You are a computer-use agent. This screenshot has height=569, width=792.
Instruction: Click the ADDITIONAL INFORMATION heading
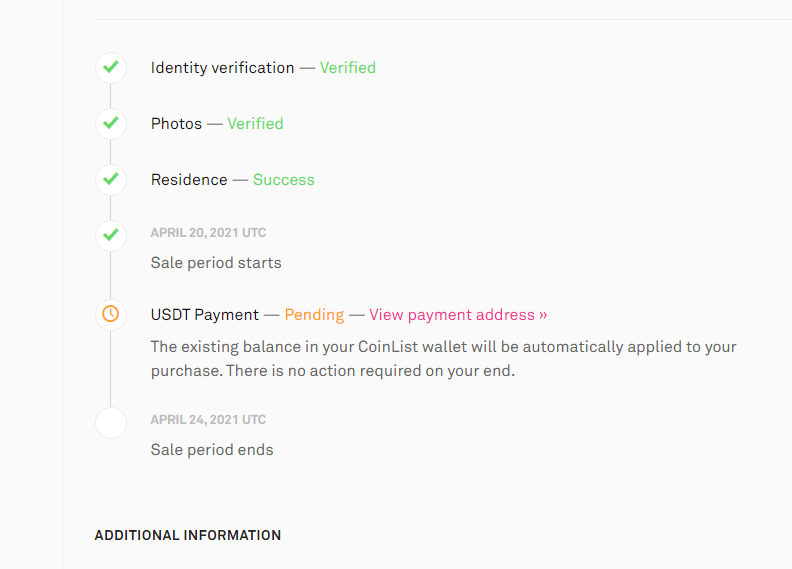pos(187,535)
